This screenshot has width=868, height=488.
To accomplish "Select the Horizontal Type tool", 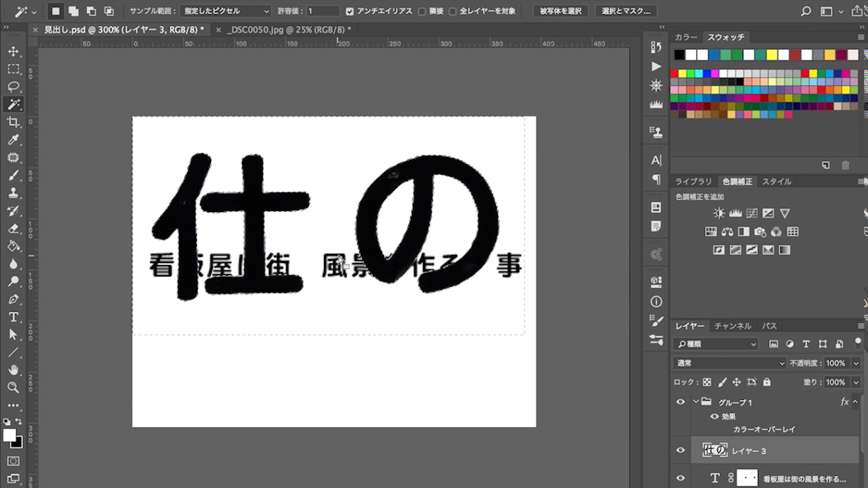I will [14, 317].
